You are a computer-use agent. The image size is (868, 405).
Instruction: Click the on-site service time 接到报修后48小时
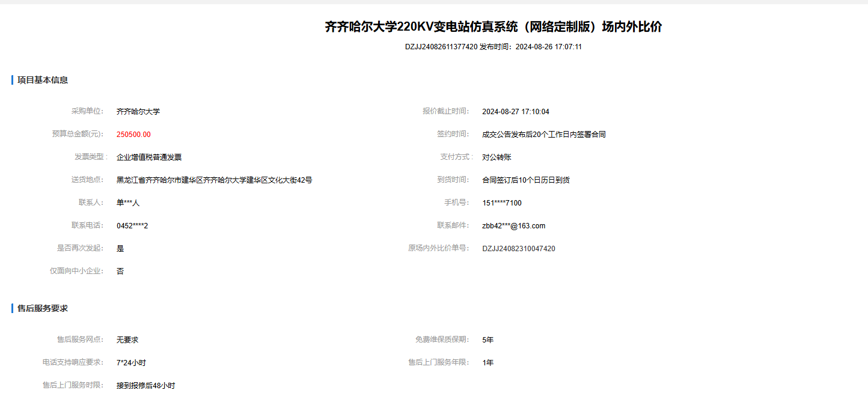pos(145,386)
